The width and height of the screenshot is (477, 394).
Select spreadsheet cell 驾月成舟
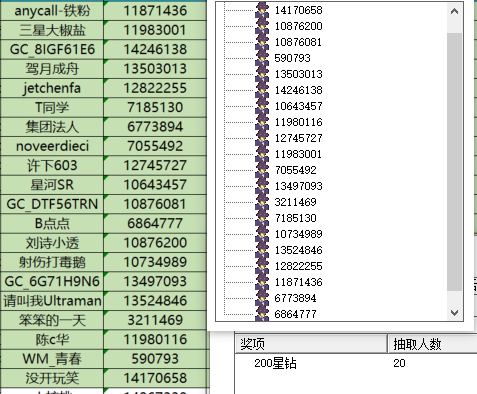coord(52,69)
